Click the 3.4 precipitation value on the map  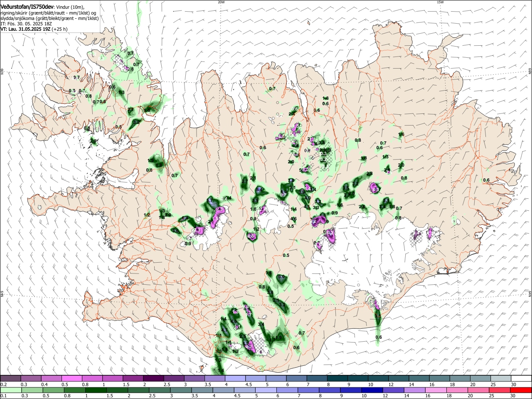[261, 324]
